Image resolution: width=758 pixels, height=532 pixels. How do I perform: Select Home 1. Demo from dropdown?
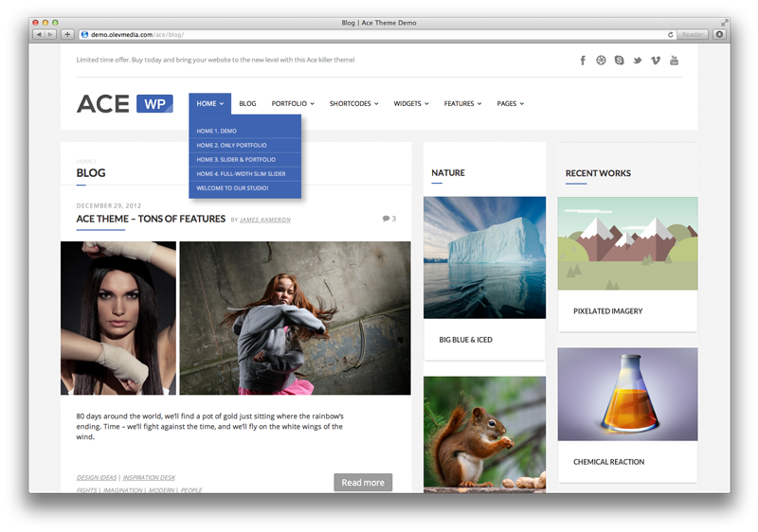tap(245, 131)
